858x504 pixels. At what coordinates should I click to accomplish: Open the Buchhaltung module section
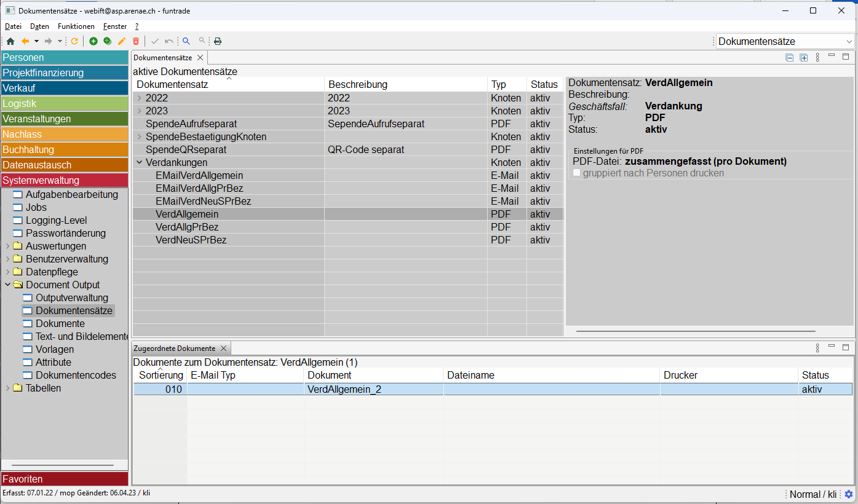65,149
